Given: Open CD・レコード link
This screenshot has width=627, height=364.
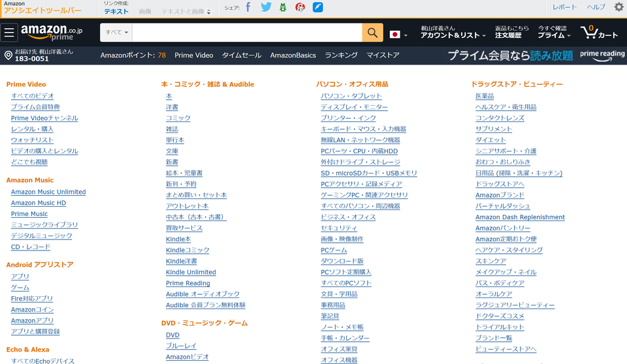Looking at the screenshot, I should 31,247.
